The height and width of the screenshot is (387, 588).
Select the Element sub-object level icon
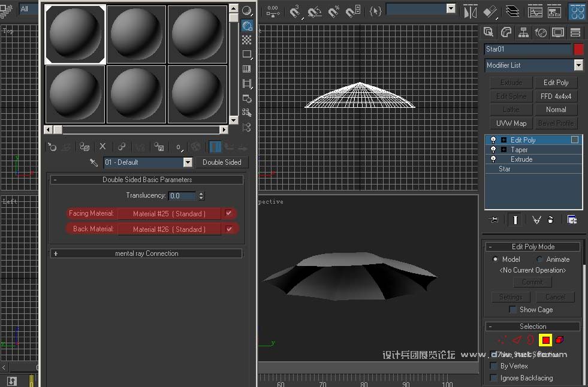[559, 340]
